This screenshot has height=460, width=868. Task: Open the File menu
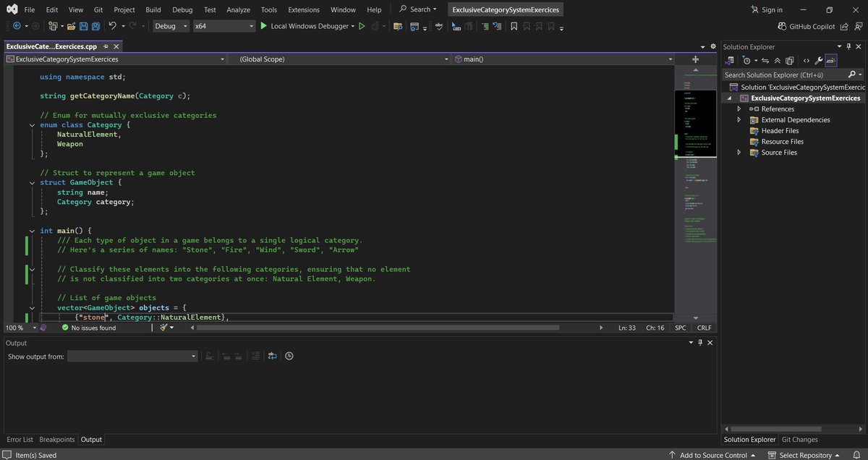point(29,9)
